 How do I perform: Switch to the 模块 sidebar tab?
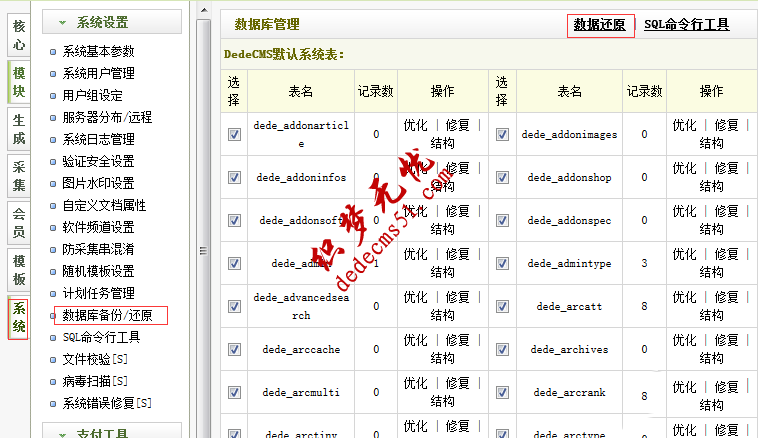tap(19, 82)
